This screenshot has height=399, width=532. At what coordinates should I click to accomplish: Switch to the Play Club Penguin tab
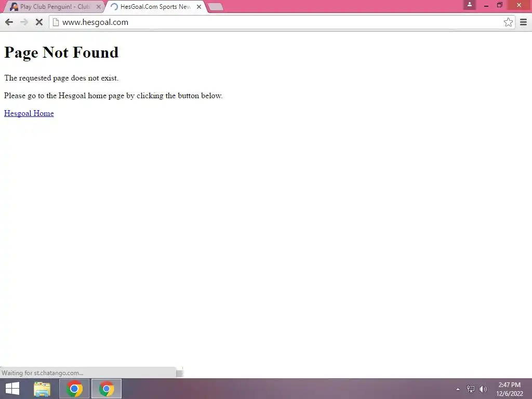point(55,6)
